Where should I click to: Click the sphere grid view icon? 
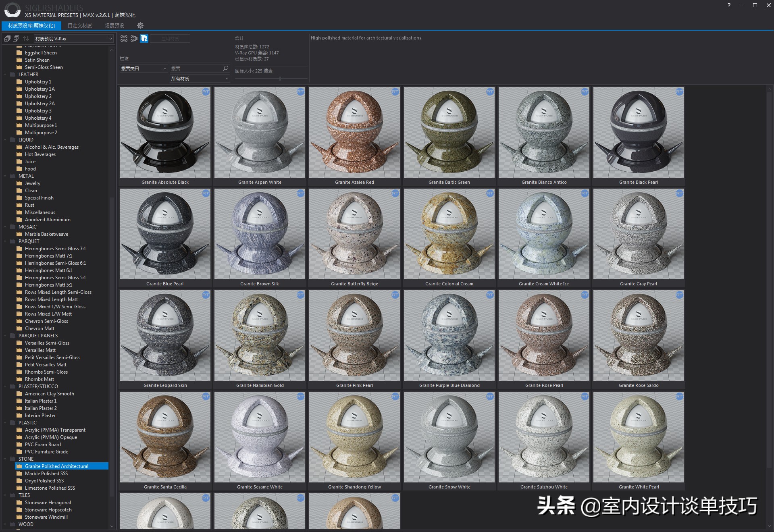[124, 38]
